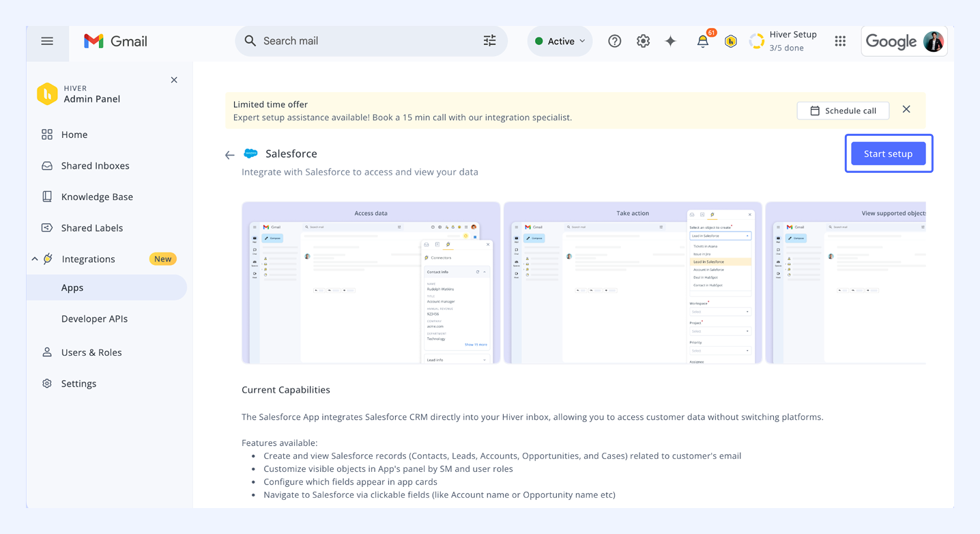Image resolution: width=980 pixels, height=534 pixels.
Task: Open Gmail settings gear icon
Action: (643, 41)
